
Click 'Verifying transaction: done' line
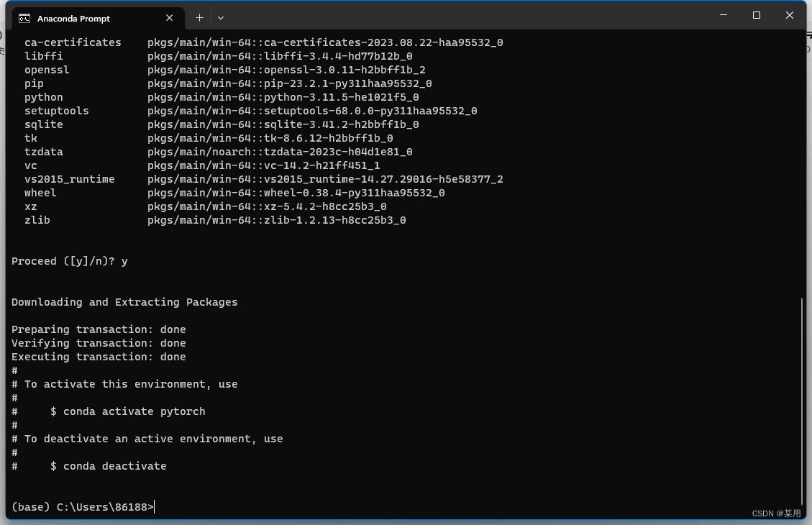tap(99, 343)
